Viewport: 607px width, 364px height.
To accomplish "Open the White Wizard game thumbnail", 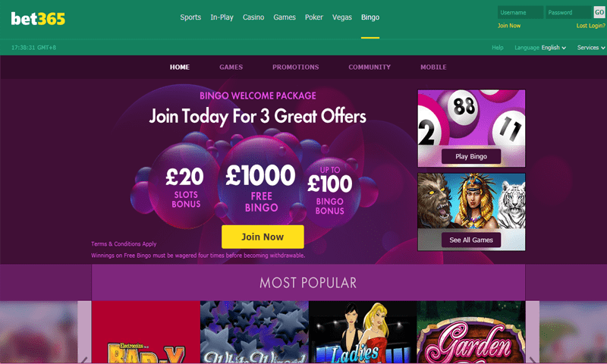I will 254,333.
